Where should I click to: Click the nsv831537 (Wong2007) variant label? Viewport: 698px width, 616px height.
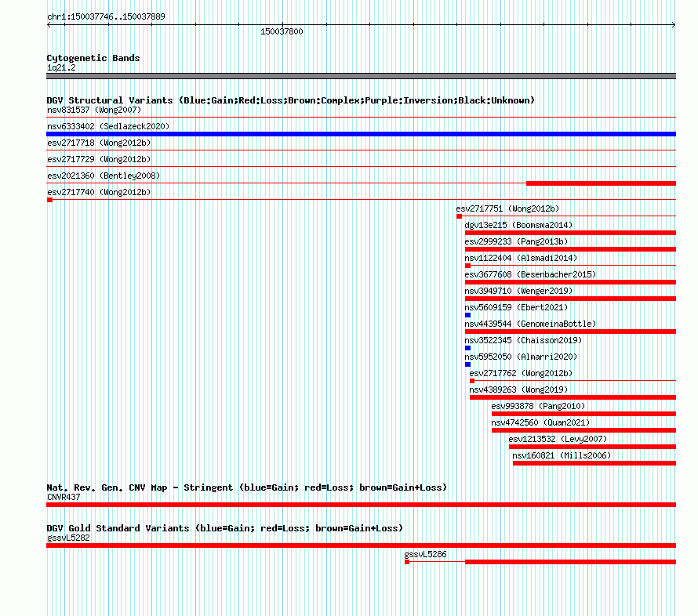[x=94, y=110]
